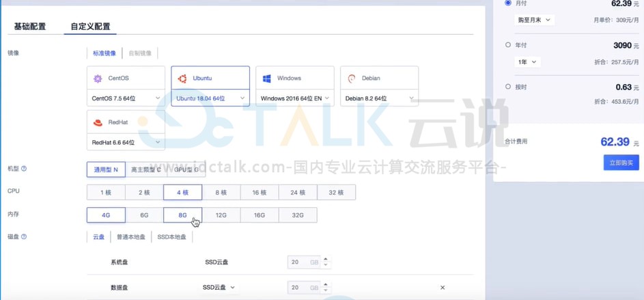The height and width of the screenshot is (300, 644).
Task: Click the 立即购买 purchase button
Action: 621,163
